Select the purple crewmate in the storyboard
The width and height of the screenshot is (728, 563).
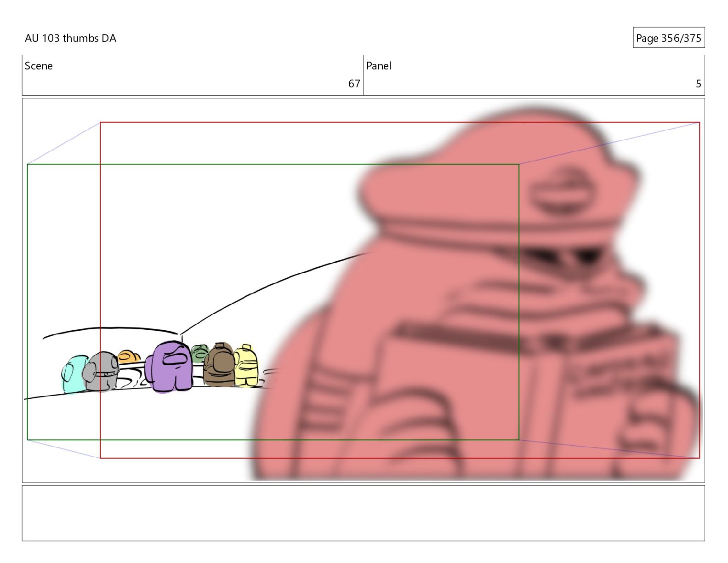[x=169, y=367]
